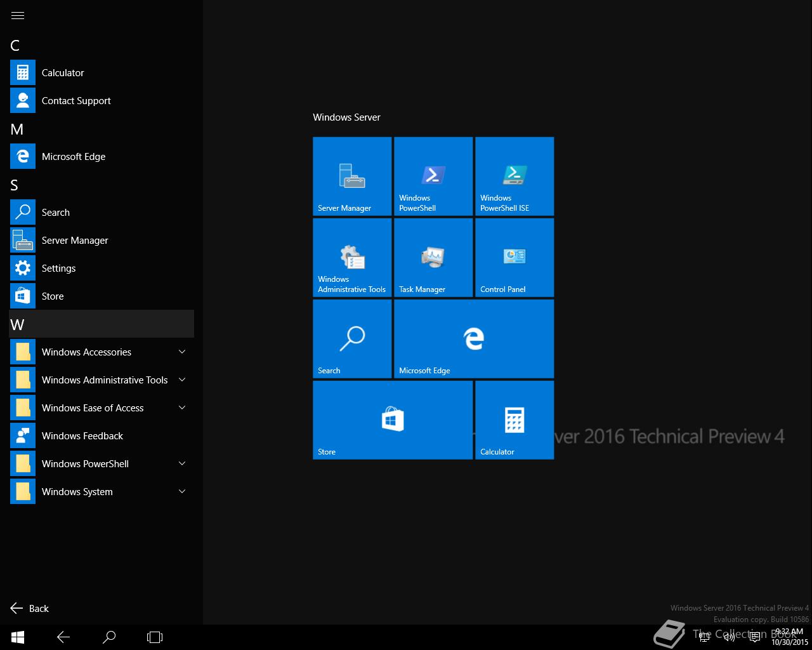This screenshot has width=812, height=650.
Task: Expand the Windows Administrative Tools folder
Action: [x=101, y=380]
